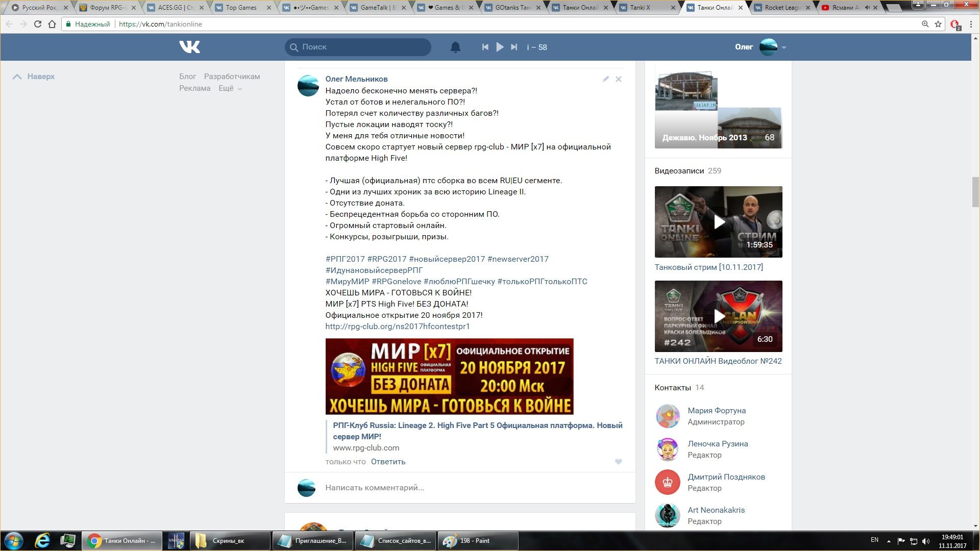Open Список_сайтов taskbar window
980x551 pixels.
pos(396,541)
